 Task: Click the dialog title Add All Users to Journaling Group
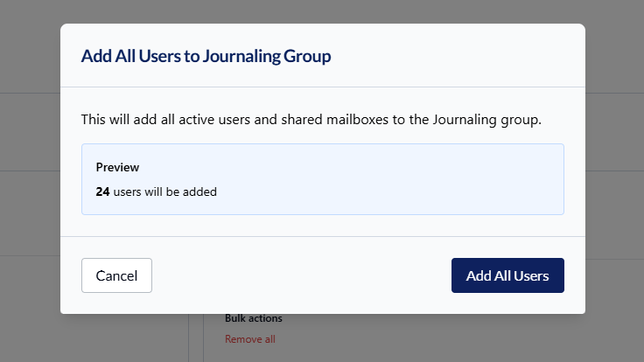tap(206, 56)
